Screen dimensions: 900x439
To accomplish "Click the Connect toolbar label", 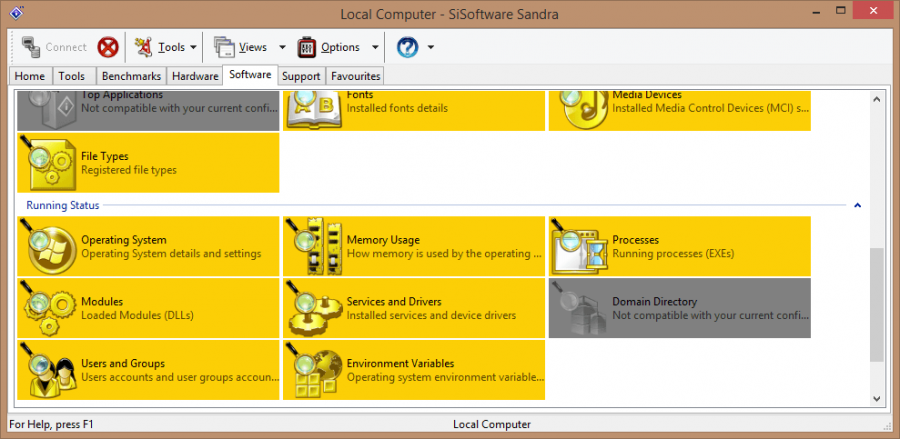I will 66,47.
